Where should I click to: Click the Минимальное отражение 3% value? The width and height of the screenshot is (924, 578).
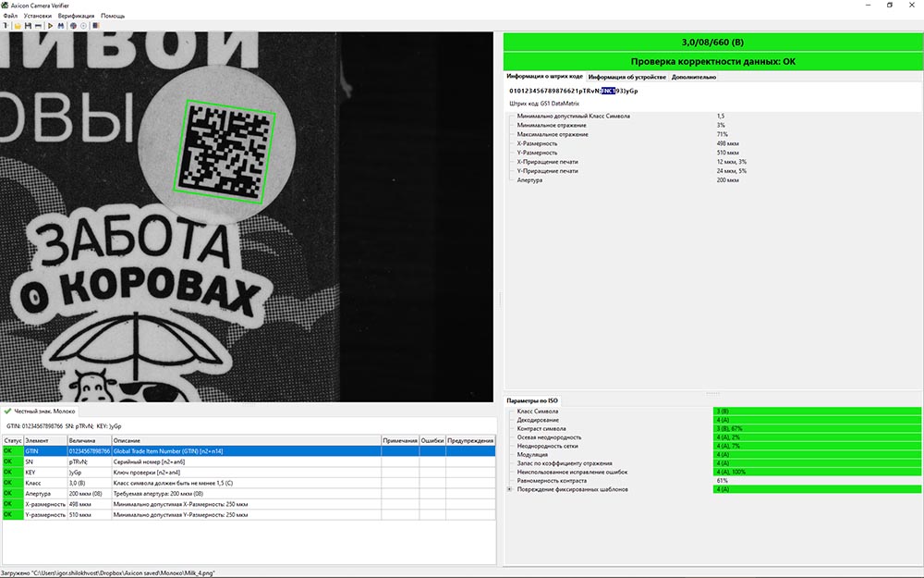click(x=721, y=125)
